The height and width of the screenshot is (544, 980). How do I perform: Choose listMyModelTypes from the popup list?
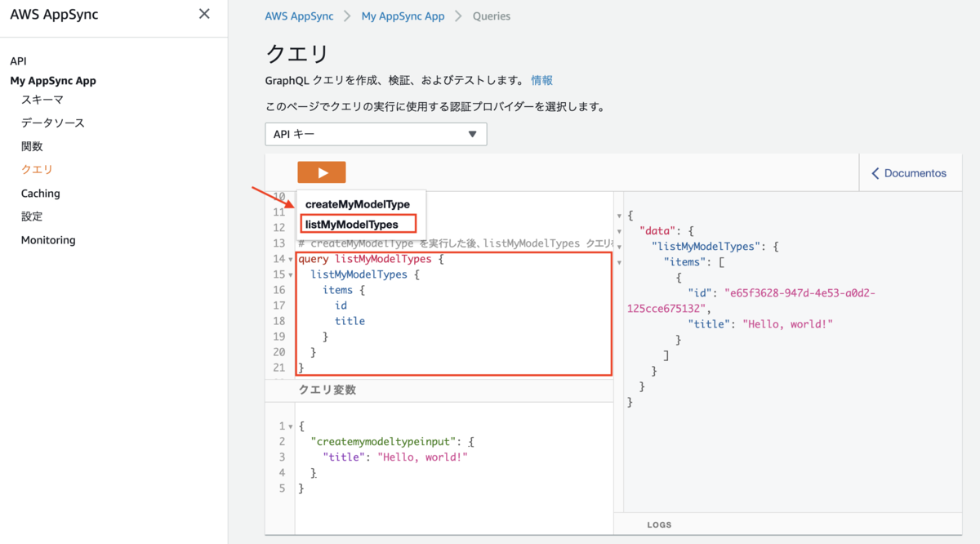tap(352, 224)
